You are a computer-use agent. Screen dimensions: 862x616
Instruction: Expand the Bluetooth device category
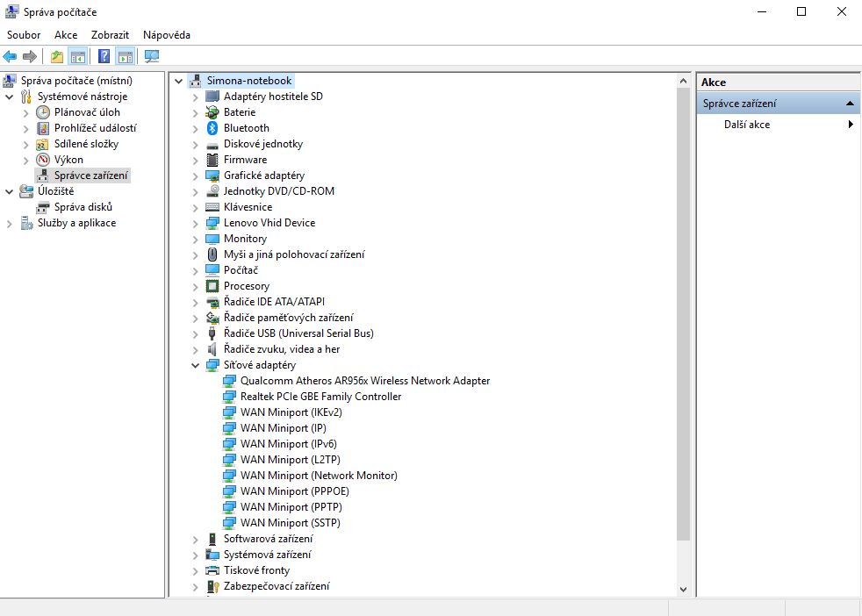(196, 128)
